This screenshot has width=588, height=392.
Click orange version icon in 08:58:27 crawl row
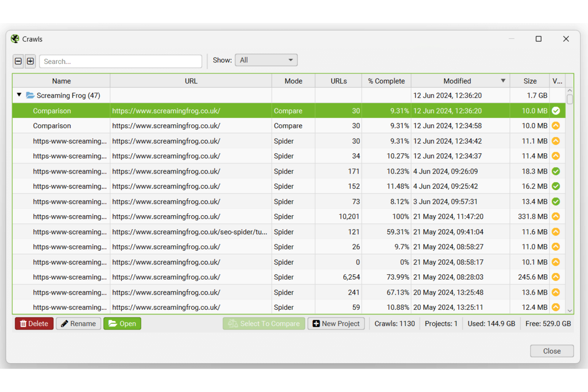[x=556, y=247]
